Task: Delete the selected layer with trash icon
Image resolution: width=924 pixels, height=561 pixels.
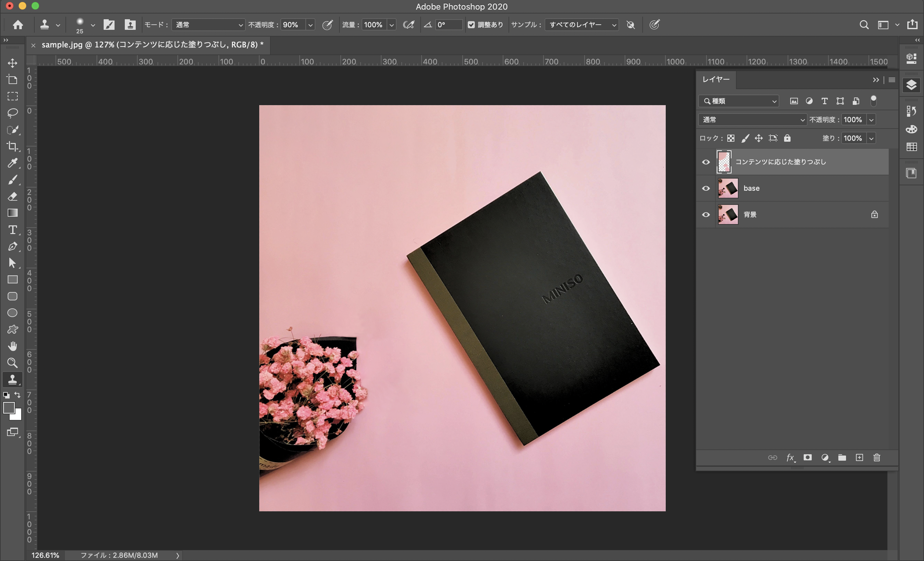Action: pos(877,457)
